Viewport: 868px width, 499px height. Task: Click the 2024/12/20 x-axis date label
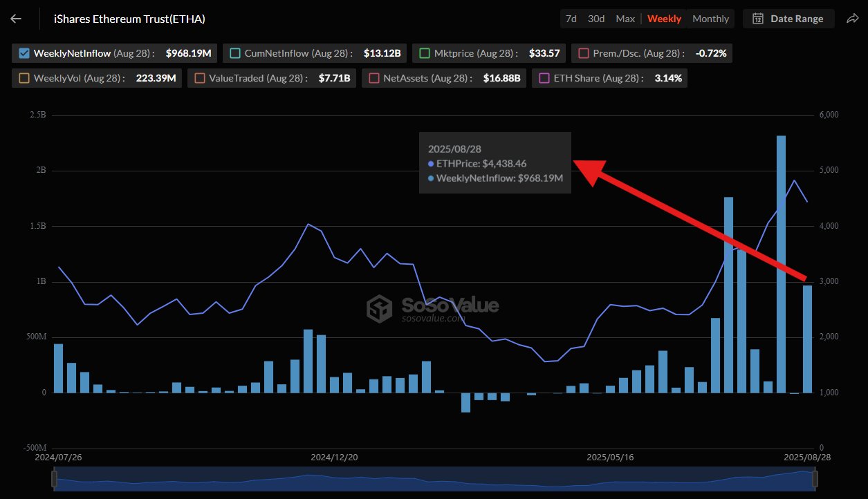(334, 458)
